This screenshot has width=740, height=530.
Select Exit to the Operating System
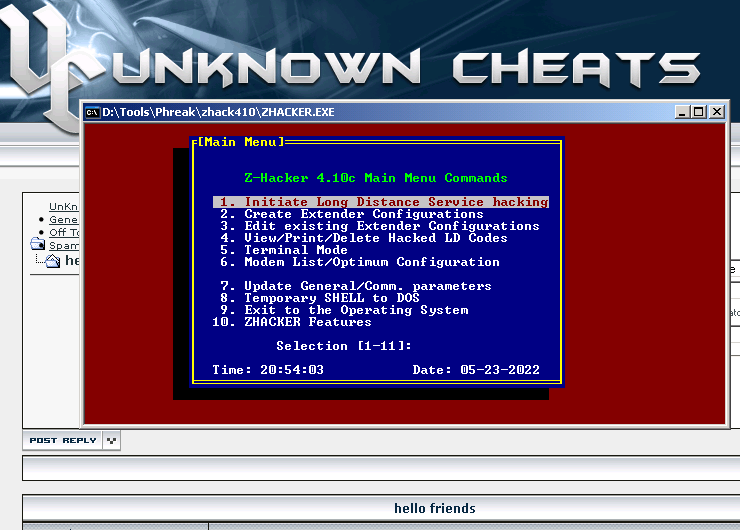(x=344, y=310)
